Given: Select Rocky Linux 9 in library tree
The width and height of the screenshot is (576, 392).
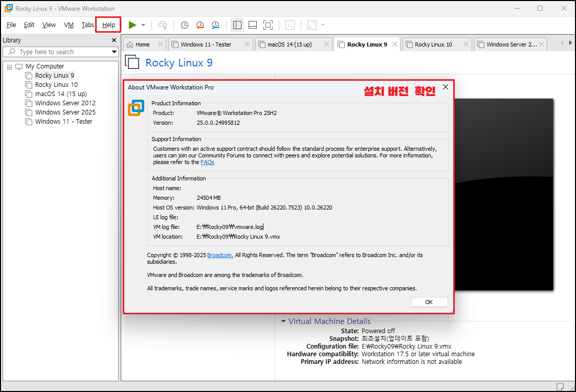Looking at the screenshot, I should pos(54,75).
